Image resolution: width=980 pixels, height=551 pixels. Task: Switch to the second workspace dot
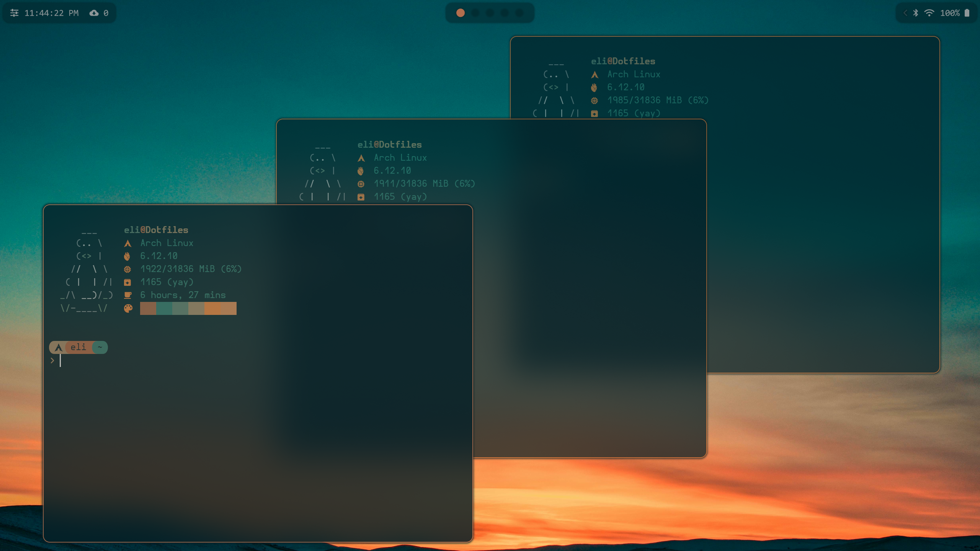tap(475, 13)
